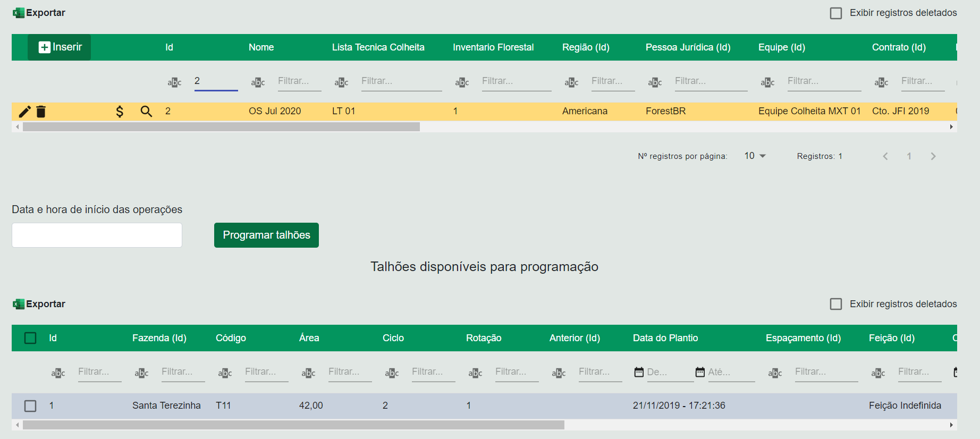
Task: Click the magnifier icon in OS Jul 2020 row
Action: click(x=146, y=112)
